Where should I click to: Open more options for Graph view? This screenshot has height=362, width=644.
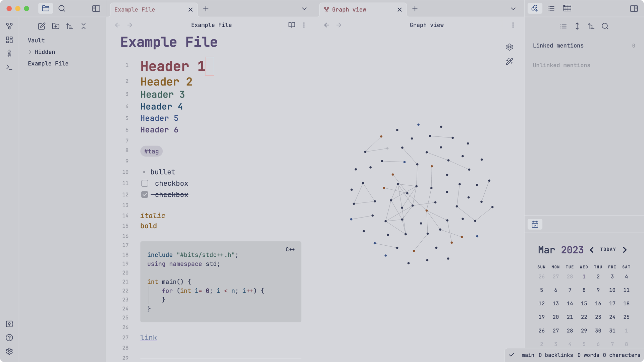pyautogui.click(x=513, y=25)
